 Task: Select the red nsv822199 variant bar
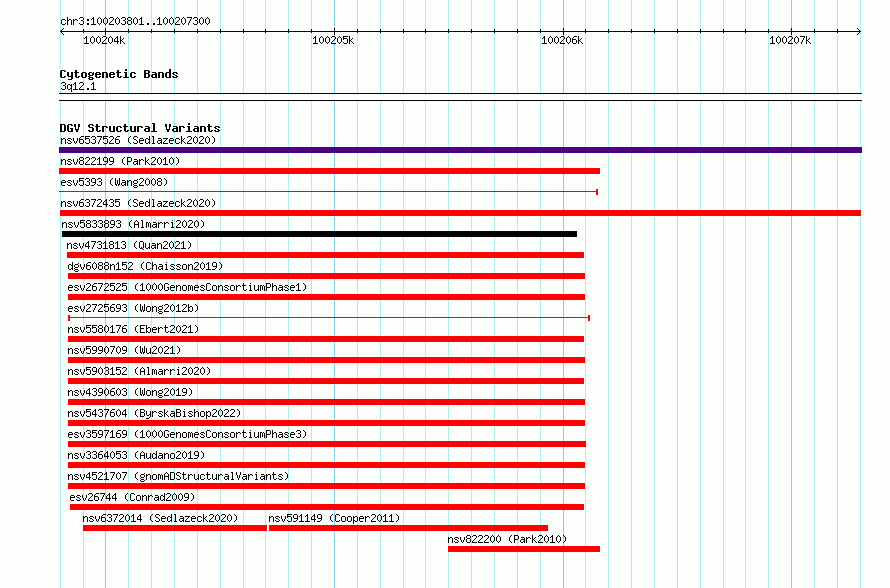click(x=329, y=171)
